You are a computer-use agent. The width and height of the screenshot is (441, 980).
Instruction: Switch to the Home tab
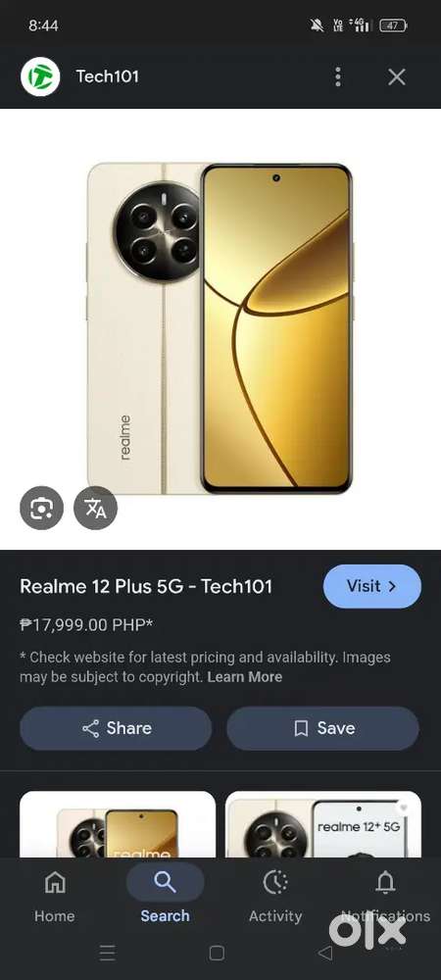pyautogui.click(x=54, y=897)
